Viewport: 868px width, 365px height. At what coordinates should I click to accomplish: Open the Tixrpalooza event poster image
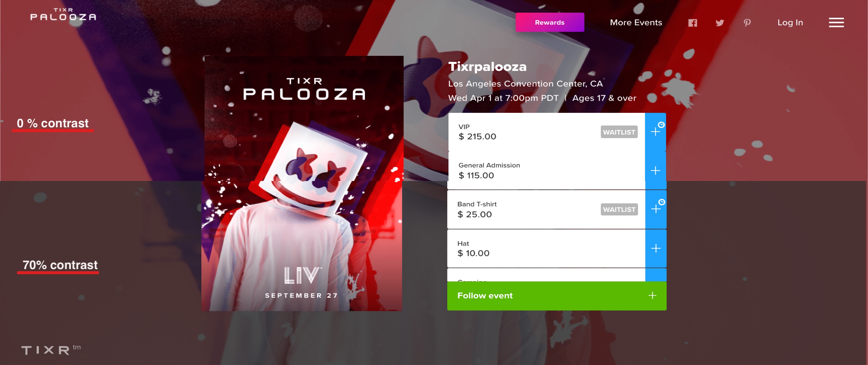pos(303,183)
